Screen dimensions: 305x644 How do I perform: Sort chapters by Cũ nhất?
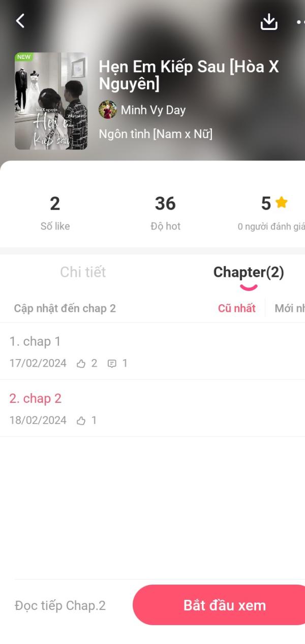coord(237,308)
